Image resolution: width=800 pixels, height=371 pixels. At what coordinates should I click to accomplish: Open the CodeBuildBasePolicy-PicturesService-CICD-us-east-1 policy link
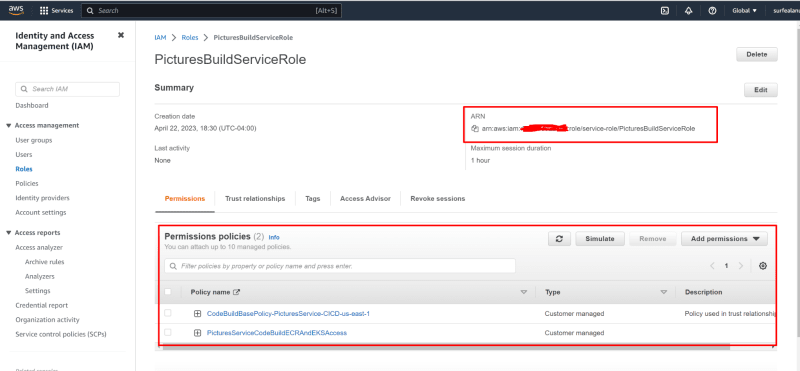click(288, 313)
